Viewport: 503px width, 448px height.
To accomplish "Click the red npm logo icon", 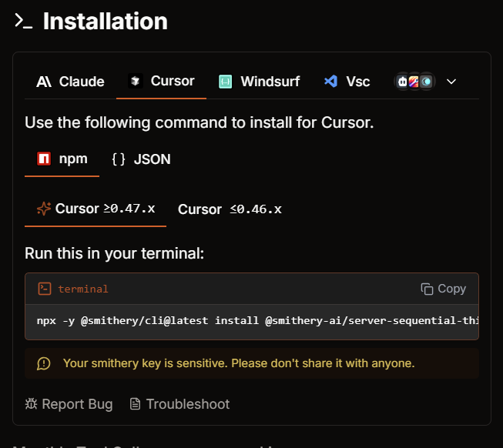I will tap(44, 159).
